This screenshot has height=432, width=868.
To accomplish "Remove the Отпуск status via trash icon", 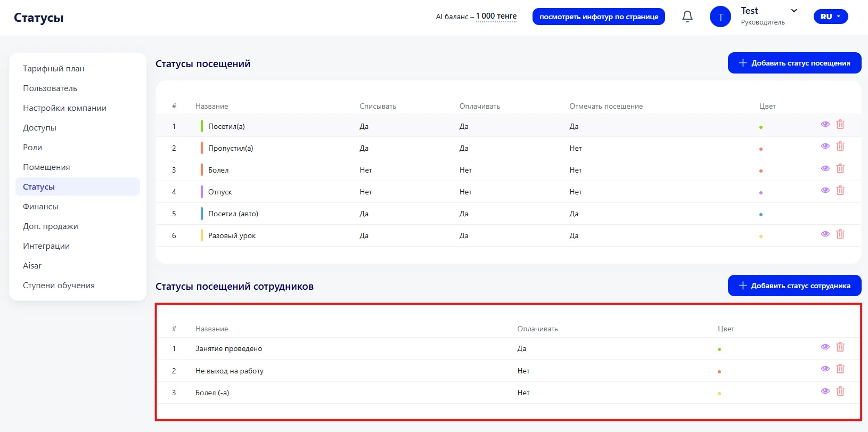I will [x=840, y=190].
